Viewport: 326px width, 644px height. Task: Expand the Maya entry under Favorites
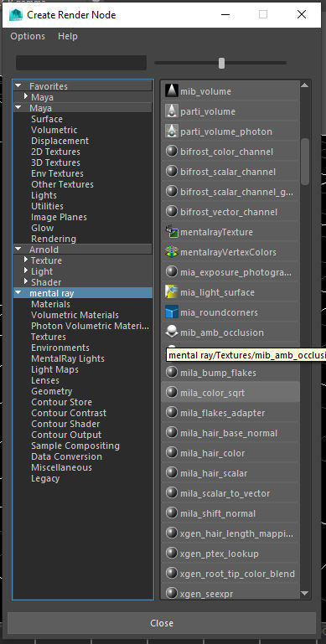click(26, 97)
